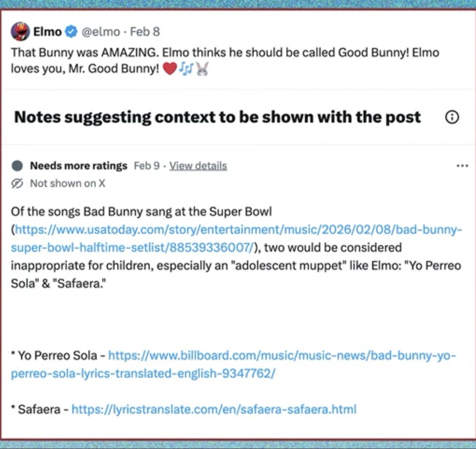This screenshot has height=449, width=476.
Task: Click the red heart emoji
Action: tap(170, 69)
